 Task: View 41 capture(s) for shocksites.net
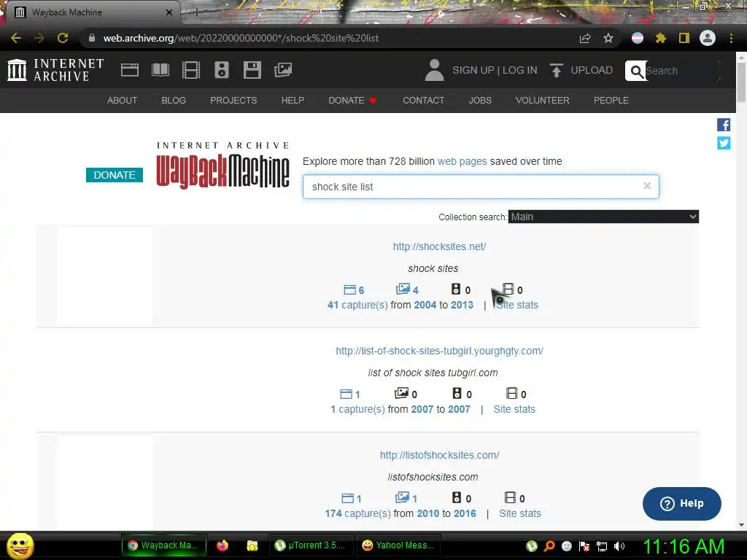tap(357, 305)
